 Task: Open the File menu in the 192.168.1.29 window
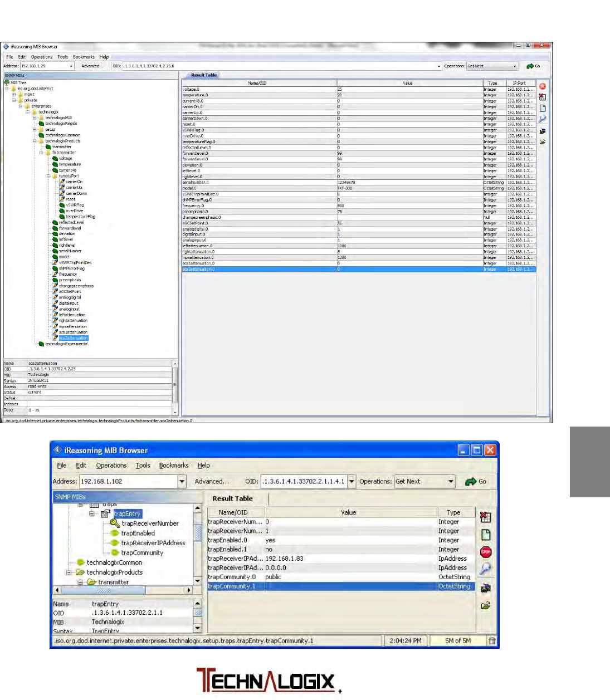[9, 57]
